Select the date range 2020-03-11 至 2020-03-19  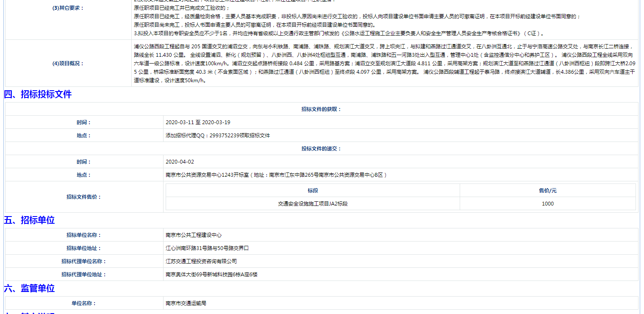click(198, 122)
